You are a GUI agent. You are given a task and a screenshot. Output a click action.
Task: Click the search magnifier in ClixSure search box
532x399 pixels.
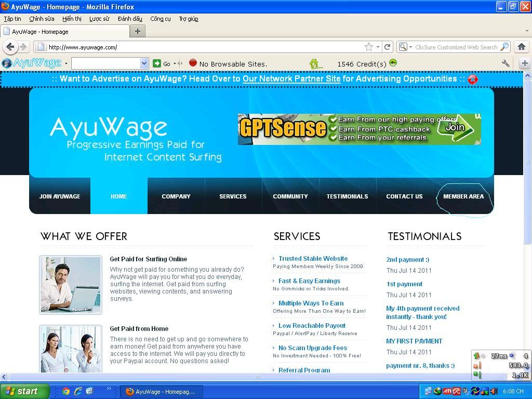pos(505,47)
